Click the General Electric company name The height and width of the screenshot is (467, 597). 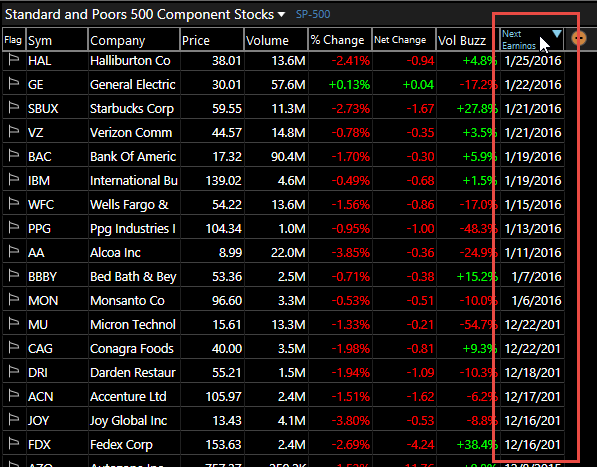tap(132, 84)
